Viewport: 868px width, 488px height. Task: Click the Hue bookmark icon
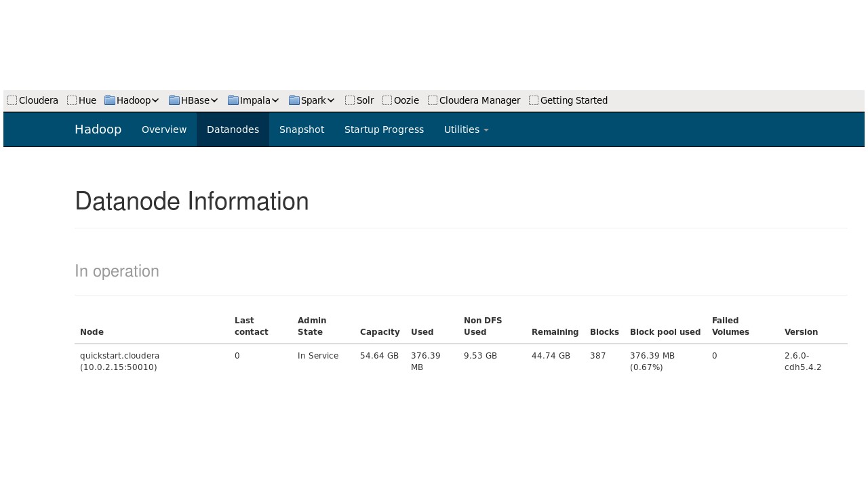tap(72, 100)
